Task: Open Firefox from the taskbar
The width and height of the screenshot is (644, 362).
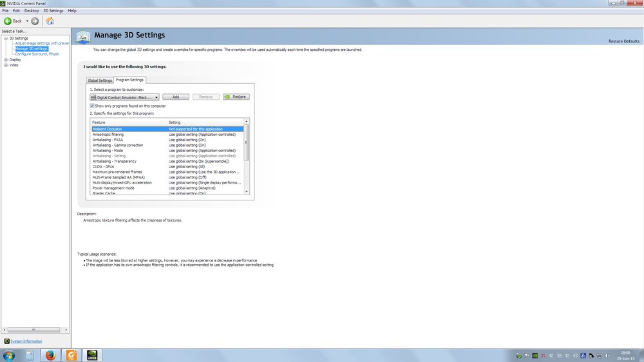Action: (x=50, y=356)
